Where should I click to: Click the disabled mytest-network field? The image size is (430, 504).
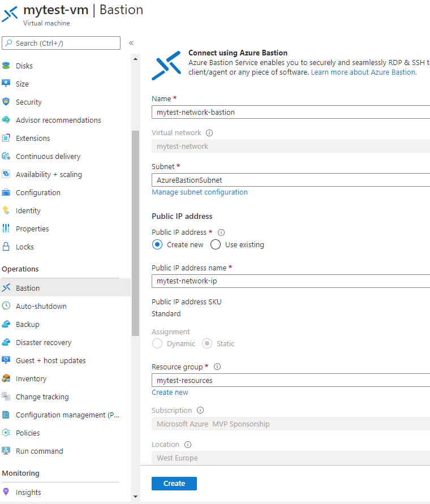click(291, 147)
